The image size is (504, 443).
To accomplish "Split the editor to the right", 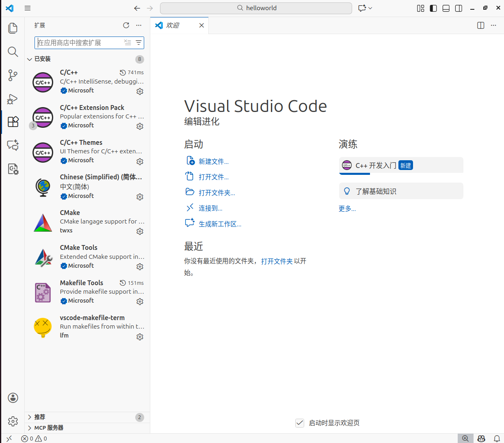I will (x=480, y=25).
